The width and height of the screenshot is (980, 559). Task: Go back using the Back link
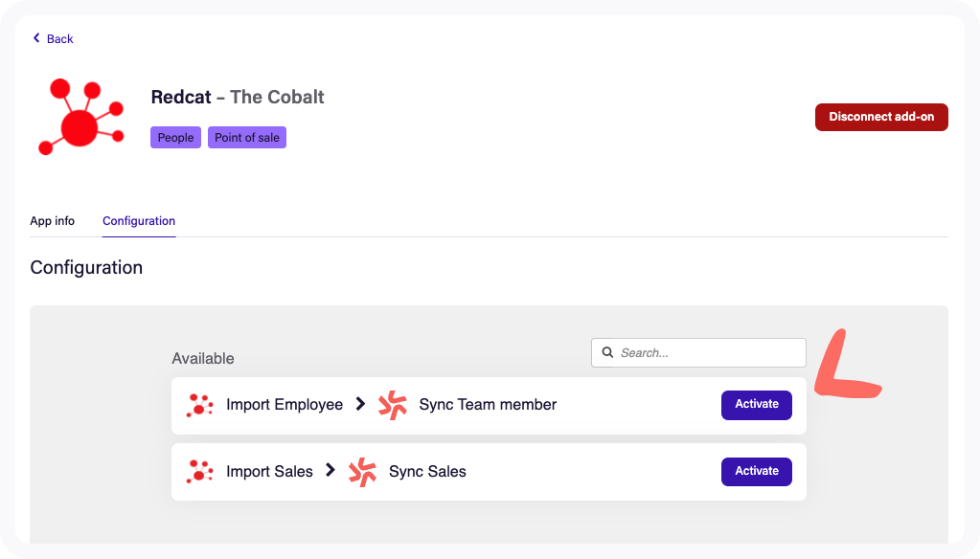click(x=53, y=38)
